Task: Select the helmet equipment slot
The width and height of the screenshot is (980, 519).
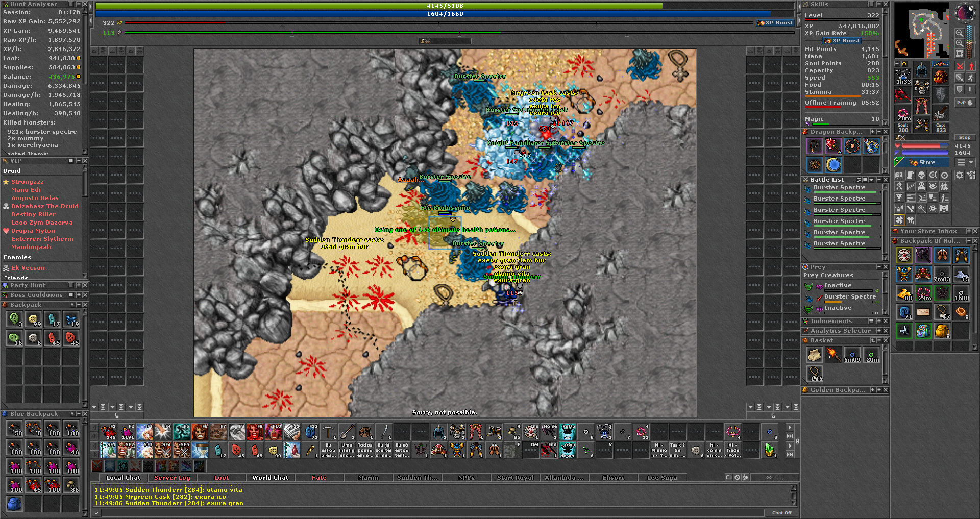Action: point(922,69)
